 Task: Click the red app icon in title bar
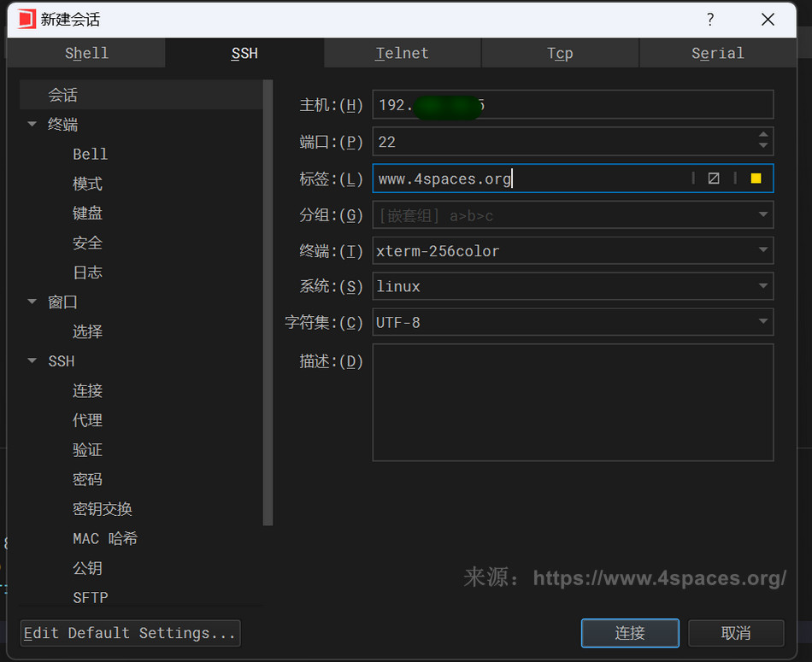point(26,19)
